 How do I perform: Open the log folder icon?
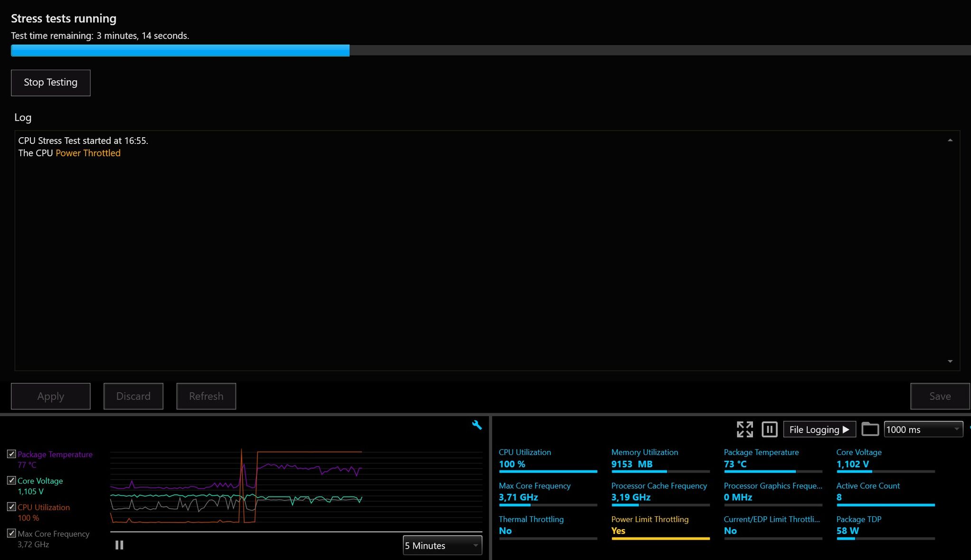(870, 429)
